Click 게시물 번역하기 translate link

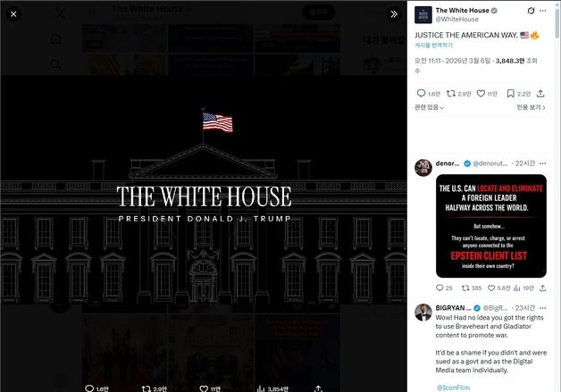coord(433,45)
